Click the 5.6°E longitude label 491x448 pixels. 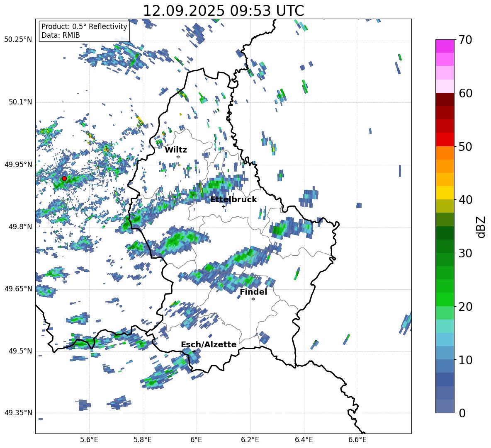[x=89, y=440]
